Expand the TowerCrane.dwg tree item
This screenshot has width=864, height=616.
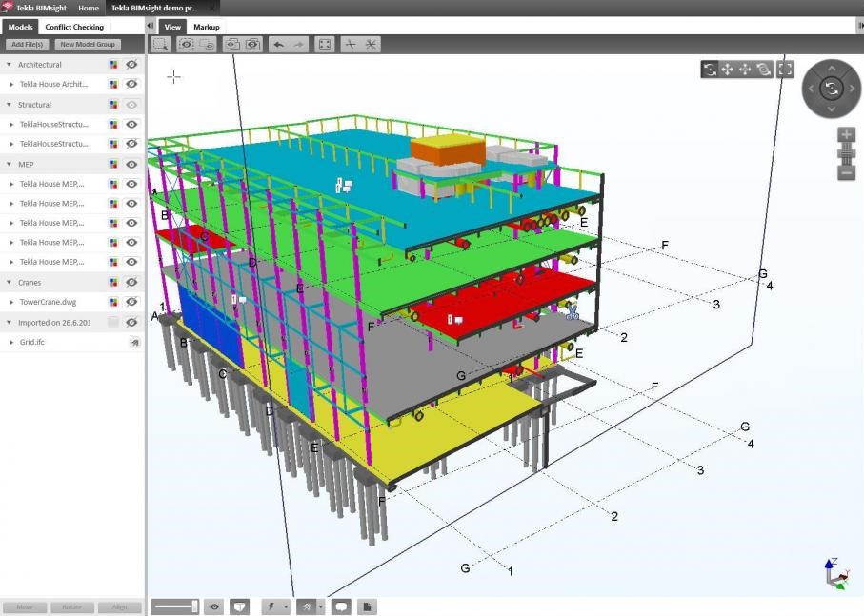pyautogui.click(x=11, y=302)
